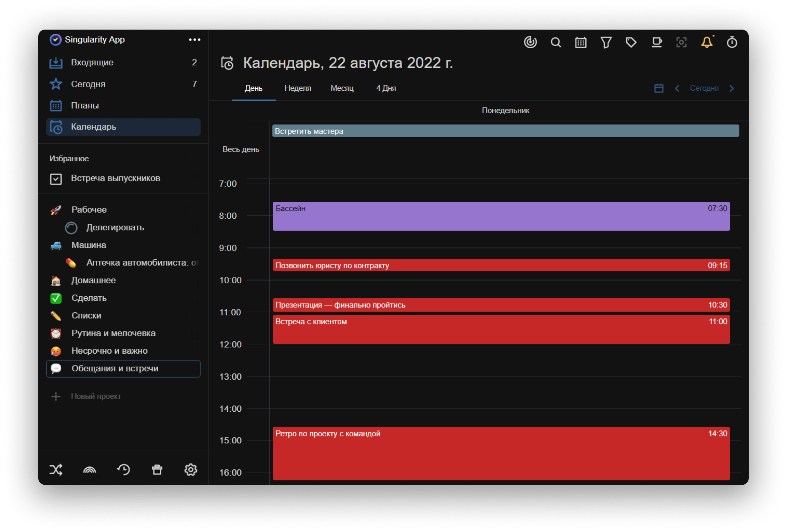Open the Singularity App three-dot menu

(x=194, y=40)
